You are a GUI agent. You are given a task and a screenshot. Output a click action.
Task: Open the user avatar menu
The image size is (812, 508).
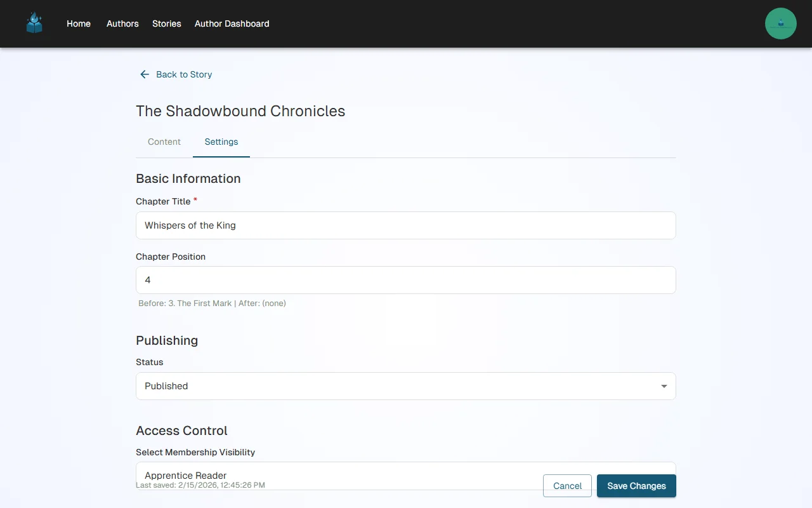click(x=780, y=23)
